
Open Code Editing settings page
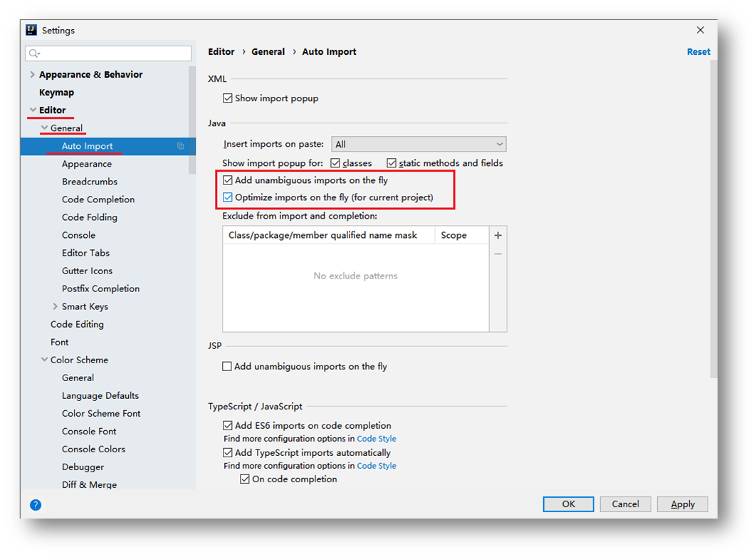click(x=77, y=325)
